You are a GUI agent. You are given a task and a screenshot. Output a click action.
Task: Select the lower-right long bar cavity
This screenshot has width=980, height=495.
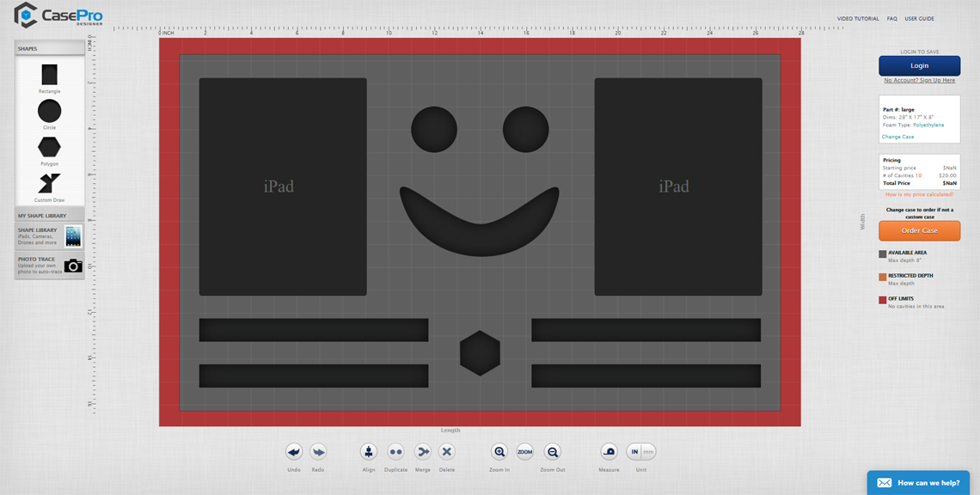click(x=646, y=376)
